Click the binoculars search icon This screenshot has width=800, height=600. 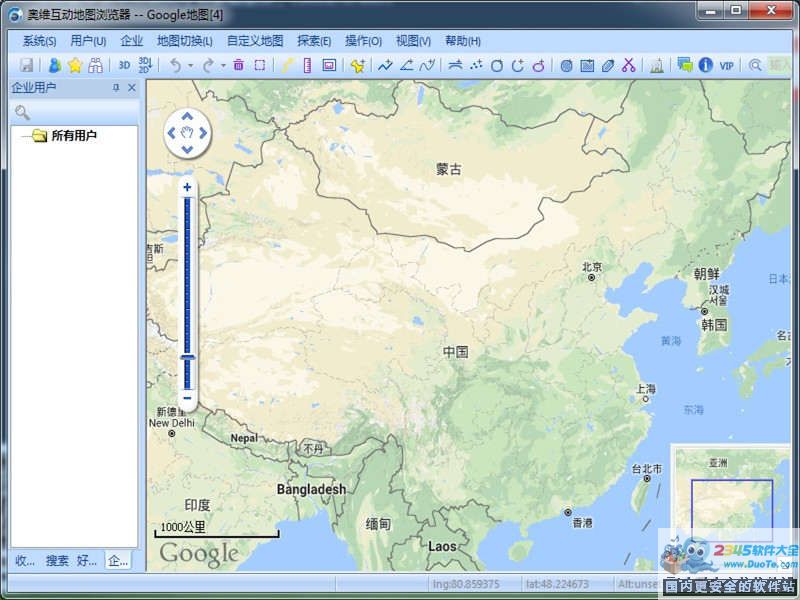pyautogui.click(x=95, y=65)
